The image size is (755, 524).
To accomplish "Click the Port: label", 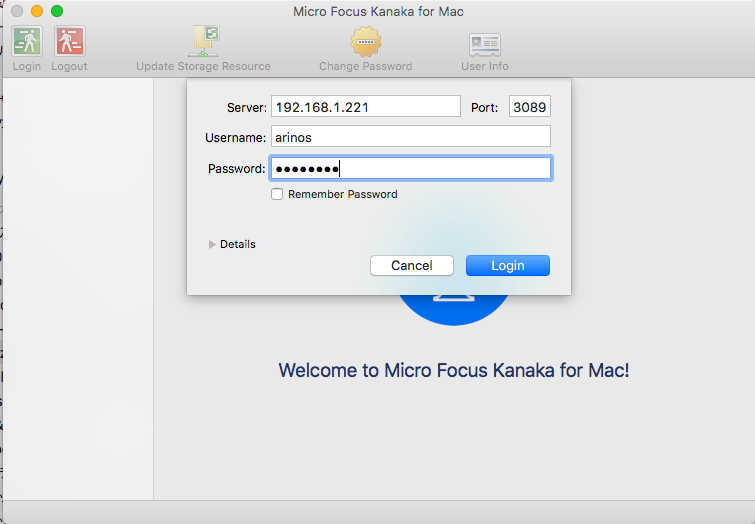I will pyautogui.click(x=484, y=107).
